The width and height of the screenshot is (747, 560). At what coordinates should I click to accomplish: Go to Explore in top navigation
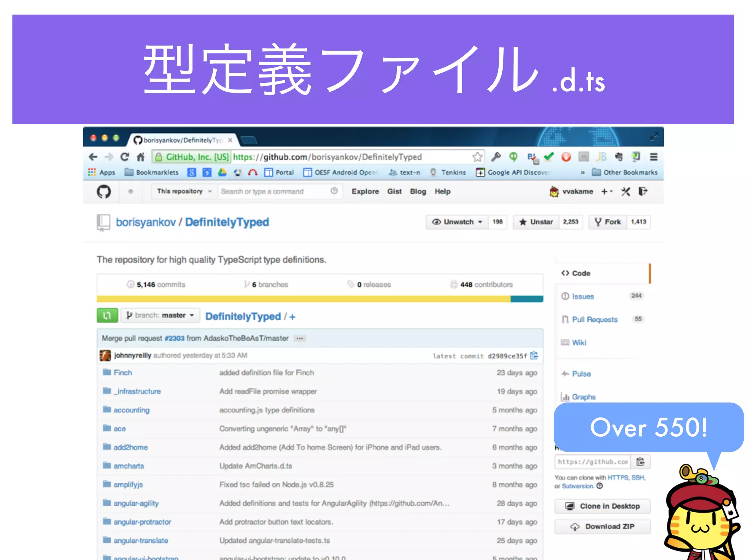click(x=365, y=191)
